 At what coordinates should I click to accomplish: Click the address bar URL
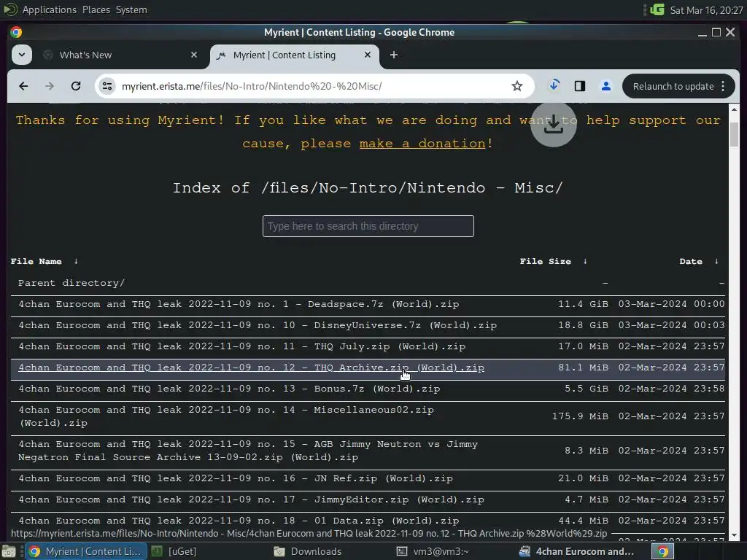pos(252,86)
